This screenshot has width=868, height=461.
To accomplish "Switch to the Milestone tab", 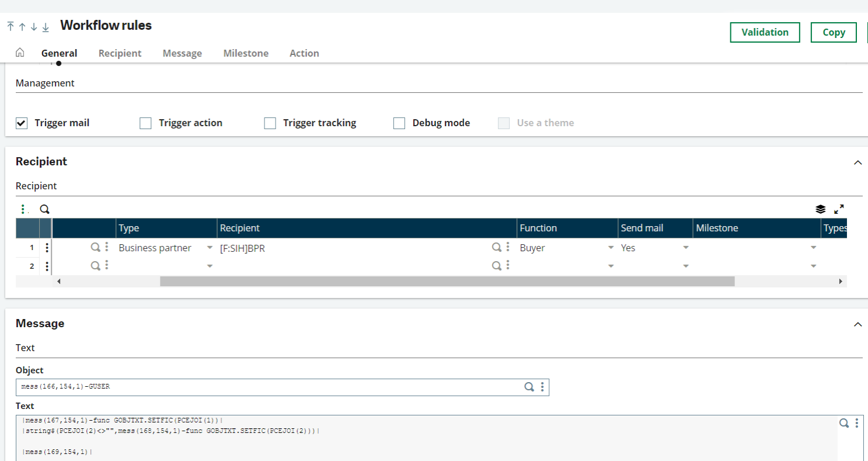I will tap(245, 53).
